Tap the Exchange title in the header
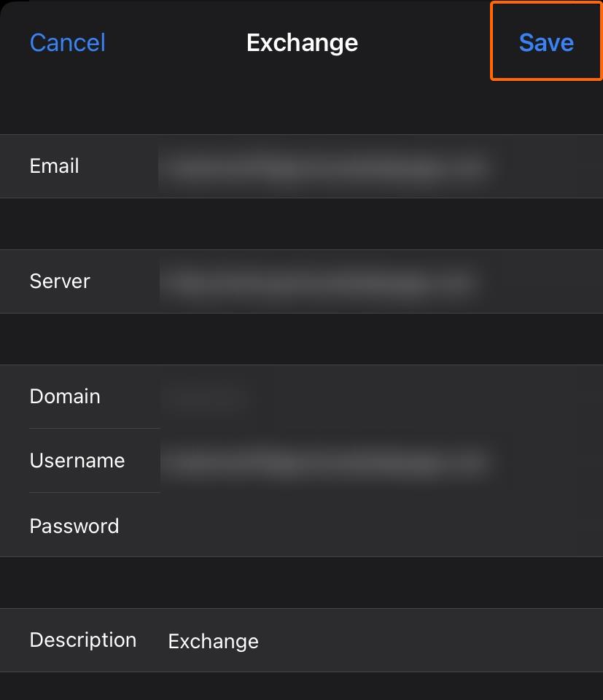 (302, 43)
